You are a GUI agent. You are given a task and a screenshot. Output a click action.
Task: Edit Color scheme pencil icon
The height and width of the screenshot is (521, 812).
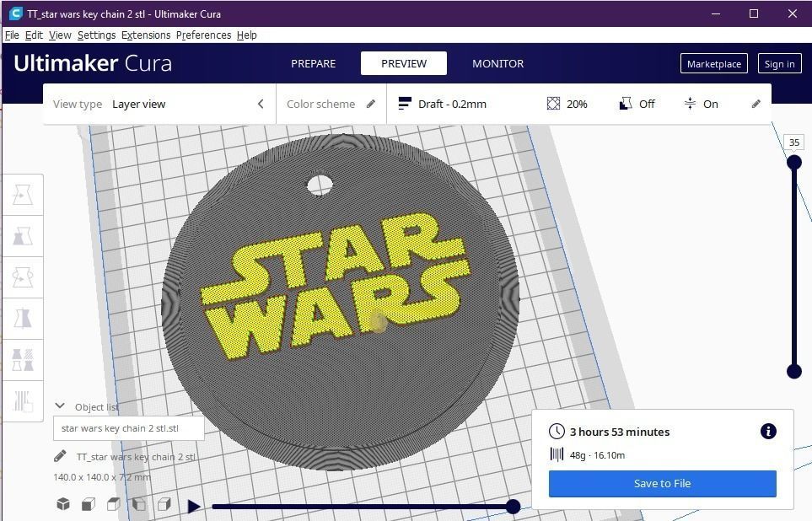click(371, 104)
